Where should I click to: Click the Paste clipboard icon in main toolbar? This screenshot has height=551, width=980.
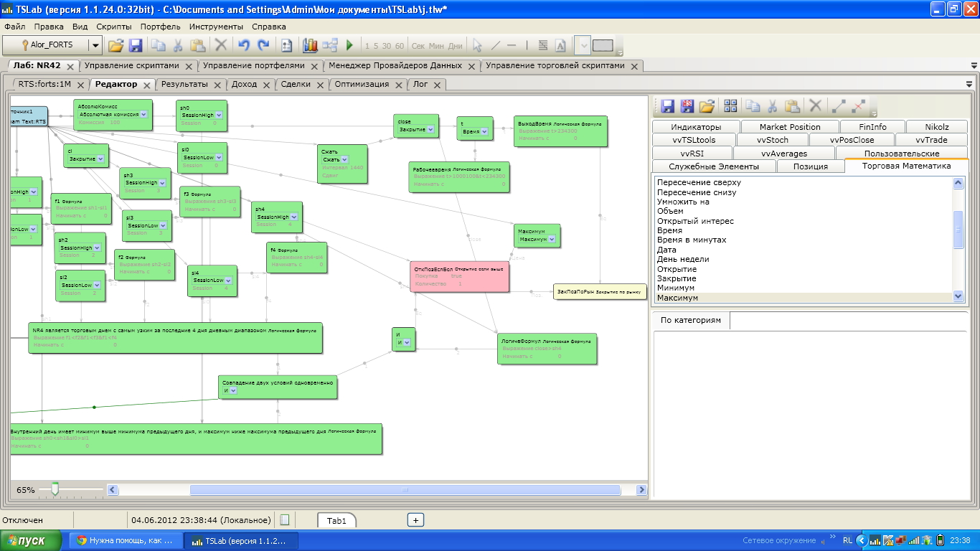[x=198, y=45]
